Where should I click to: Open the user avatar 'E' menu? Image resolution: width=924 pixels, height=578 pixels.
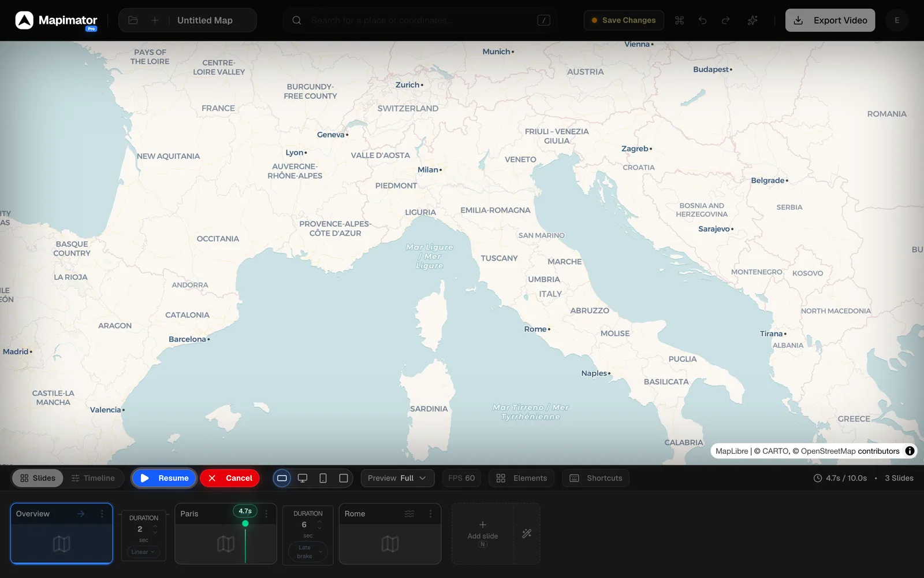pyautogui.click(x=897, y=20)
